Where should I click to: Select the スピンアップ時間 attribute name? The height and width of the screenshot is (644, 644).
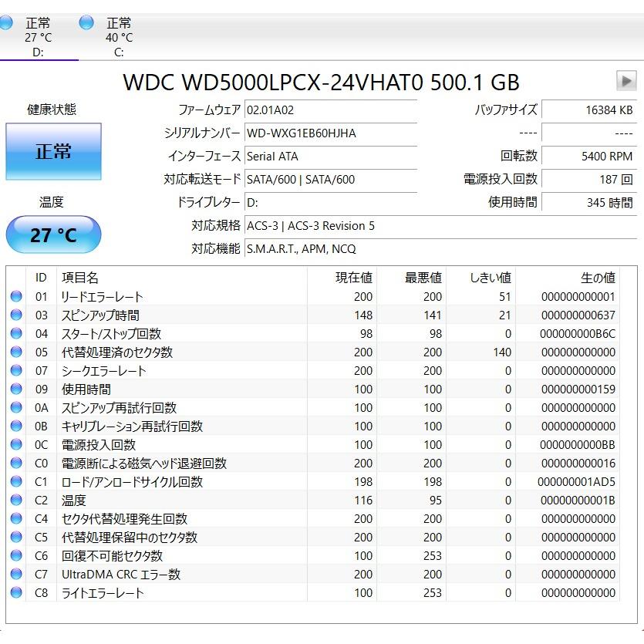click(100, 315)
